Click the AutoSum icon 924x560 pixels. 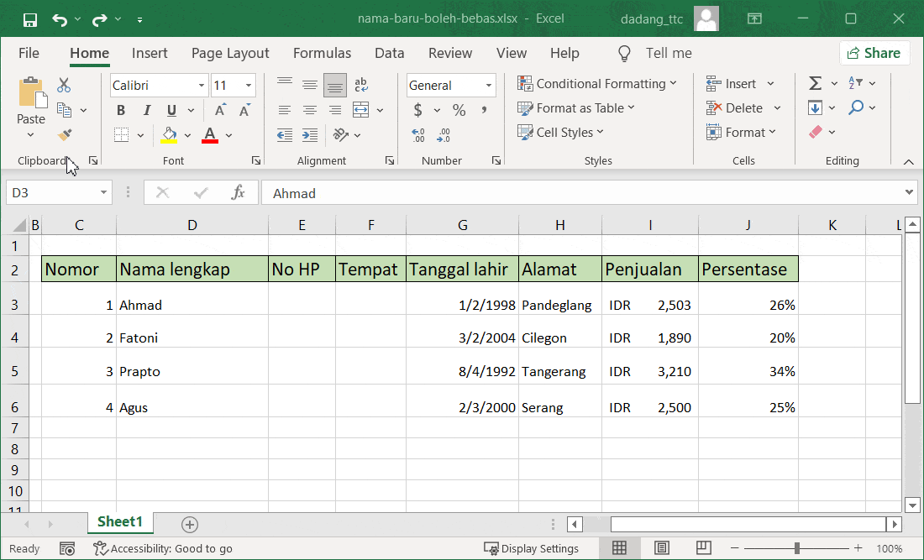coord(813,83)
